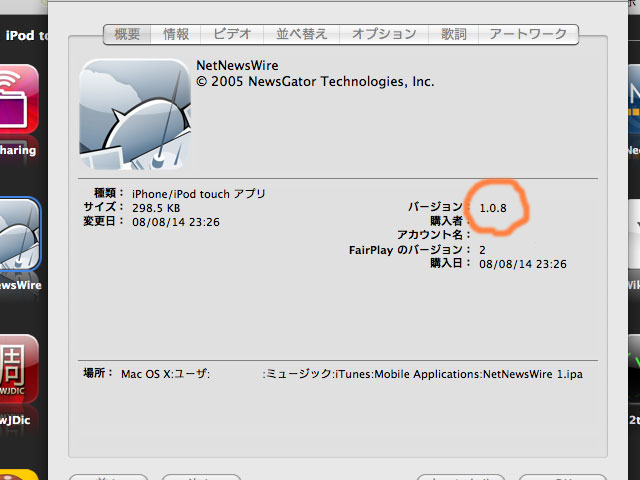Click the wJDic label in background list

[x=15, y=420]
